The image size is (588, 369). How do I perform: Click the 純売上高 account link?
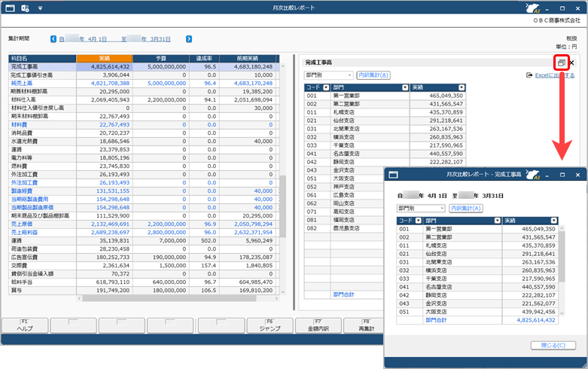21,84
